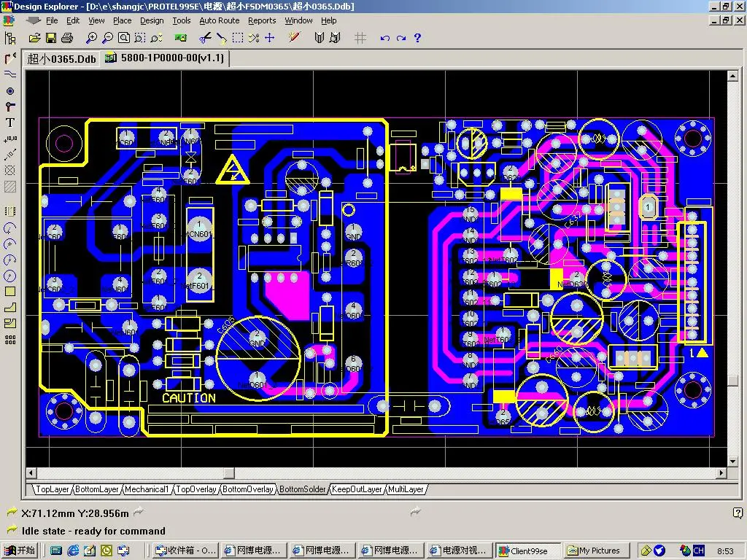This screenshot has width=747, height=560.
Task: Switch to the TopLayer tab
Action: tap(53, 489)
